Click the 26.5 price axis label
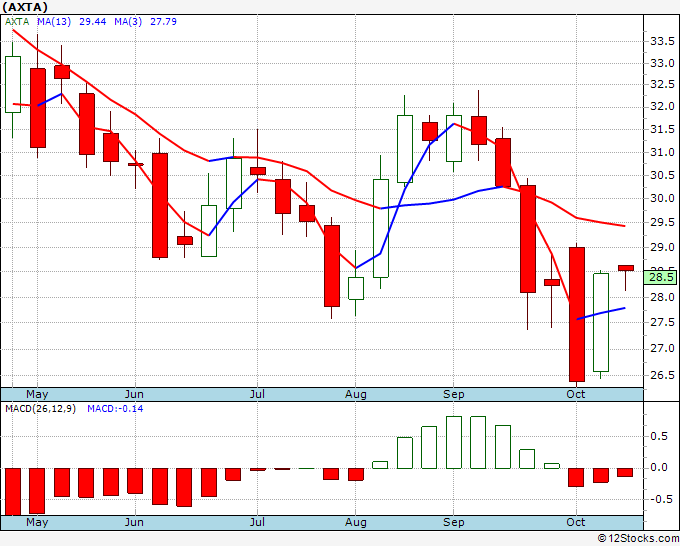 (x=662, y=376)
